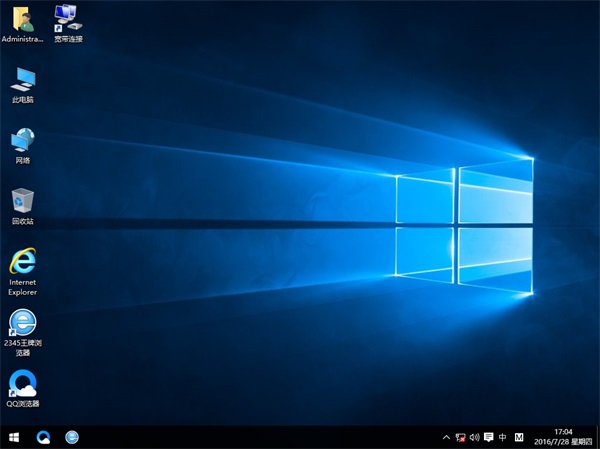Click the empty taskbar area
Image resolution: width=600 pixels, height=449 pixels.
pos(250,437)
